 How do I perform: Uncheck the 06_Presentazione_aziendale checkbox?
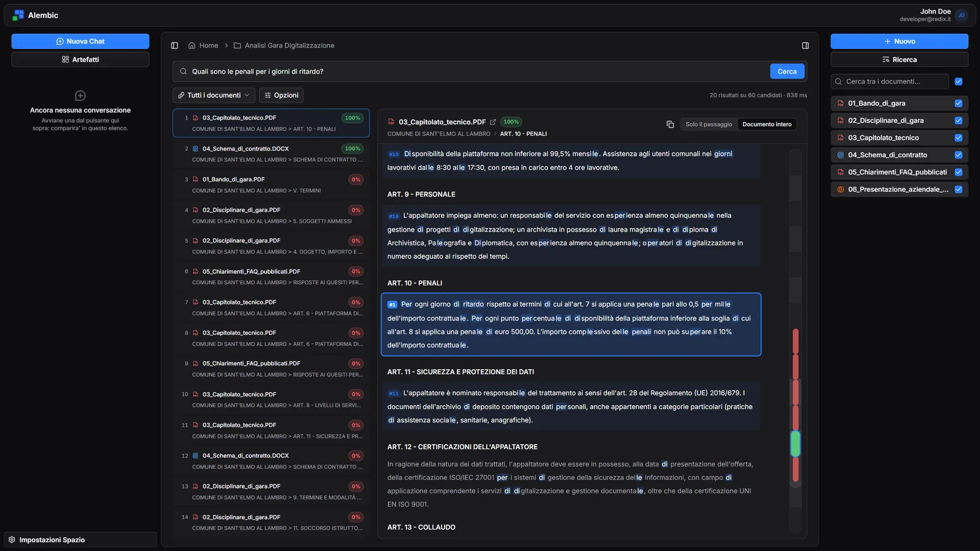(x=959, y=189)
